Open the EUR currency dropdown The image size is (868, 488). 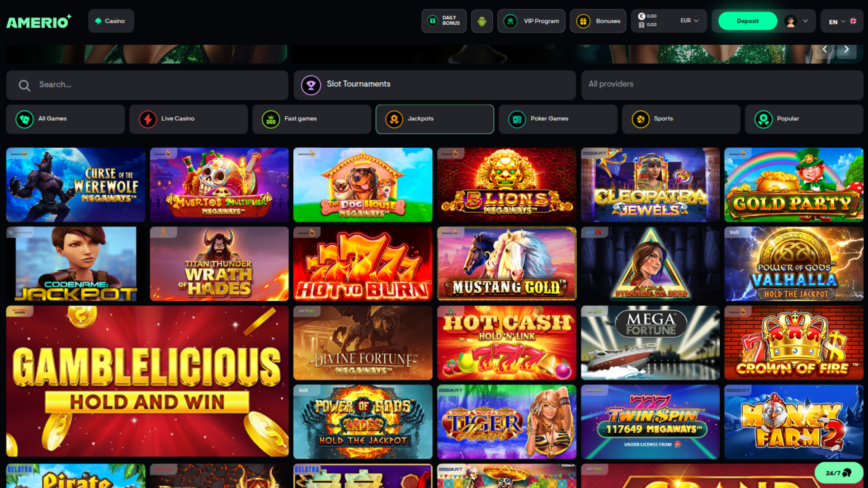[689, 21]
